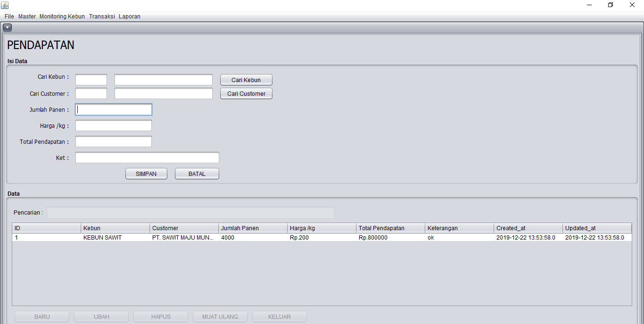Screen dimensions: 644x324
Task: Open the File menu
Action: 9,16
